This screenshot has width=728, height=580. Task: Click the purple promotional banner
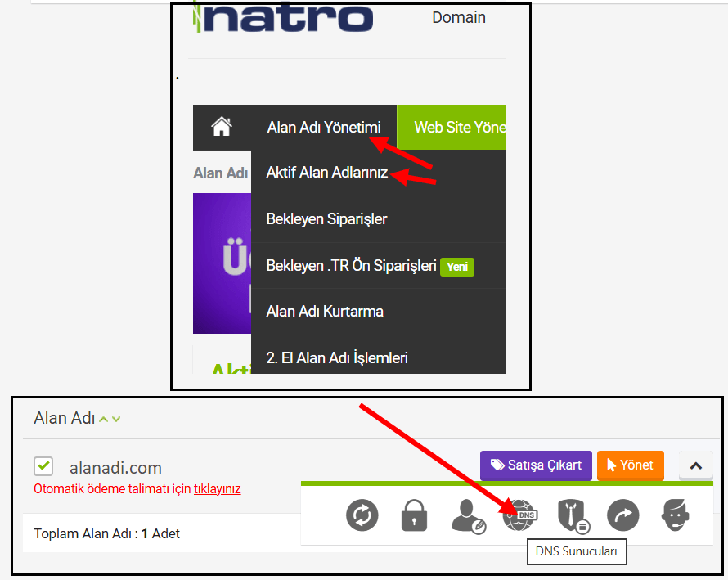(222, 263)
